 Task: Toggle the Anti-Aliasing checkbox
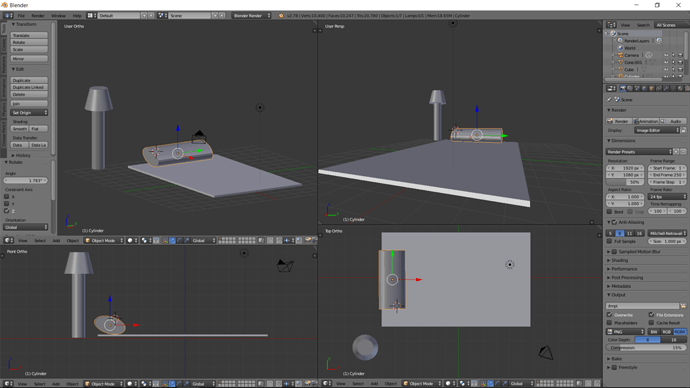(614, 222)
